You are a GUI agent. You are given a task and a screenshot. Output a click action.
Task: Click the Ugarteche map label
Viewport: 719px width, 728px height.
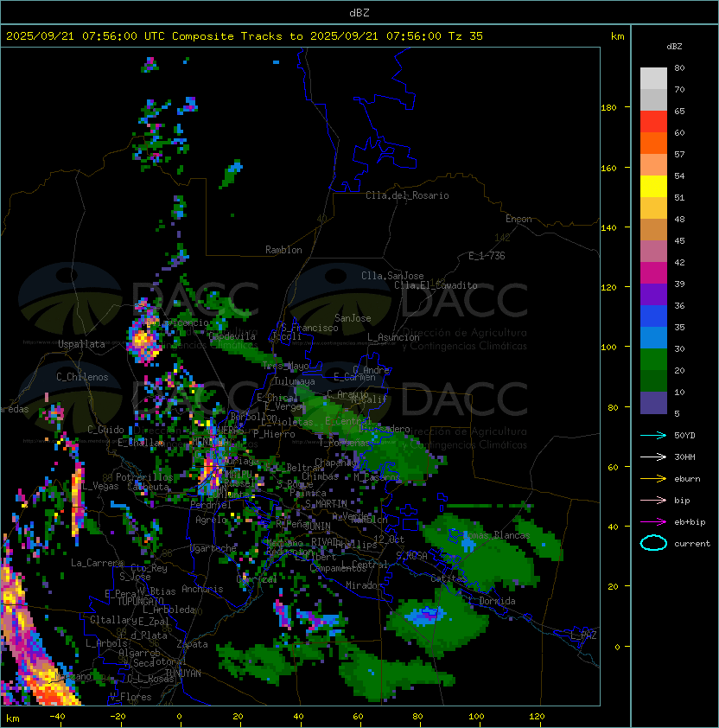click(x=213, y=548)
